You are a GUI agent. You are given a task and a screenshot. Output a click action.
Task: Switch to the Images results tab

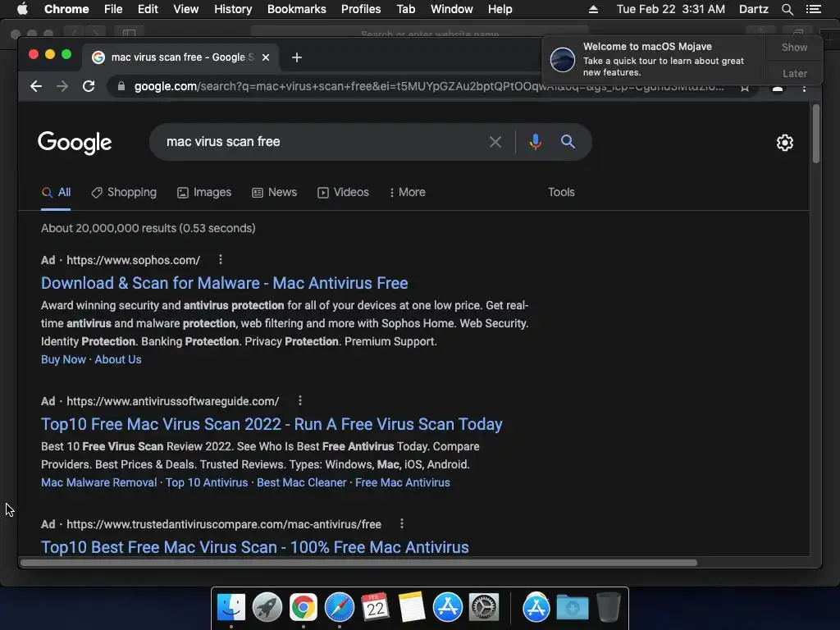[204, 192]
